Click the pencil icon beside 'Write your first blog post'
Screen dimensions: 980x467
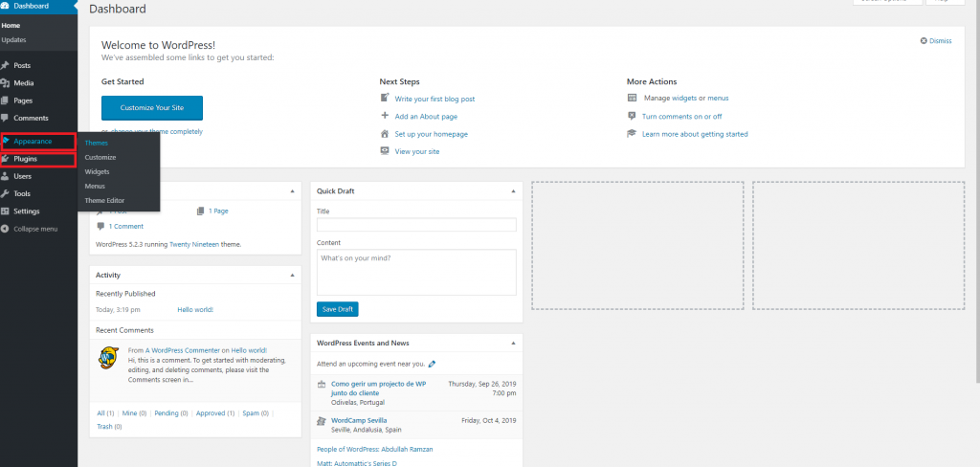coord(385,99)
